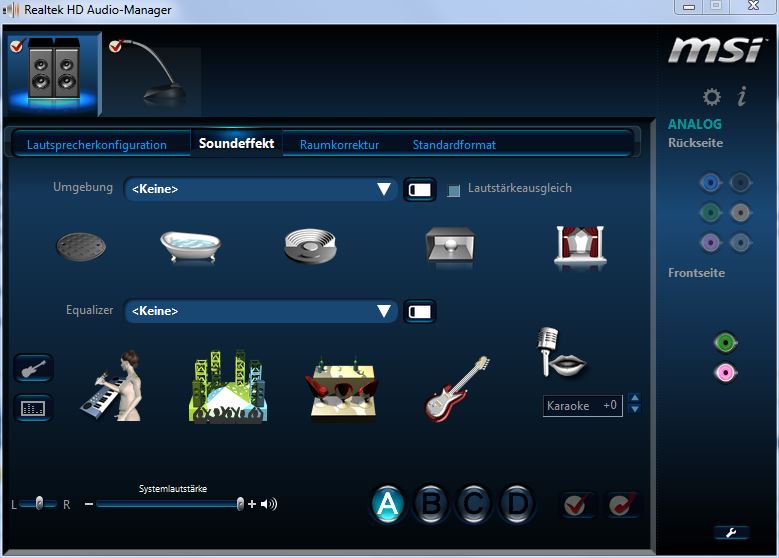Activate preset profile B

tap(431, 504)
